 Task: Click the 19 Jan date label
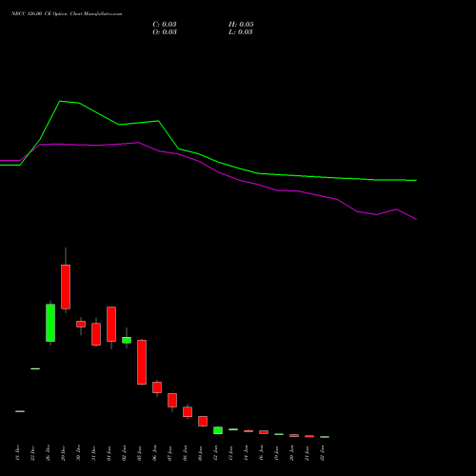coord(276,453)
